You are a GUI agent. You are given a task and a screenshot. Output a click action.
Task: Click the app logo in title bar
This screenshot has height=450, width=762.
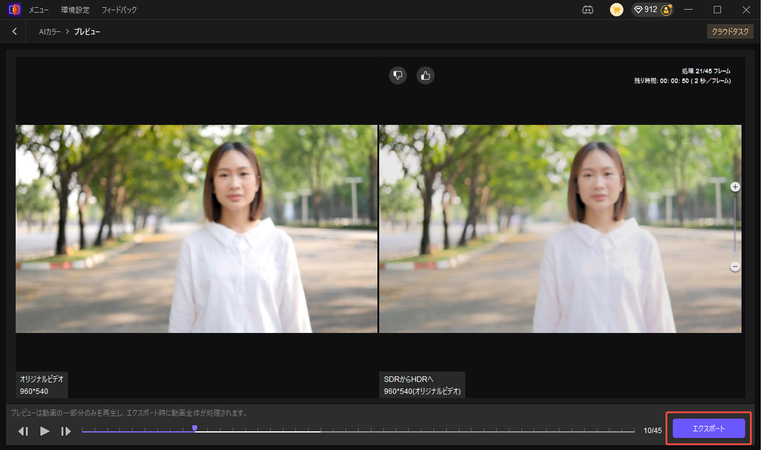[x=11, y=9]
